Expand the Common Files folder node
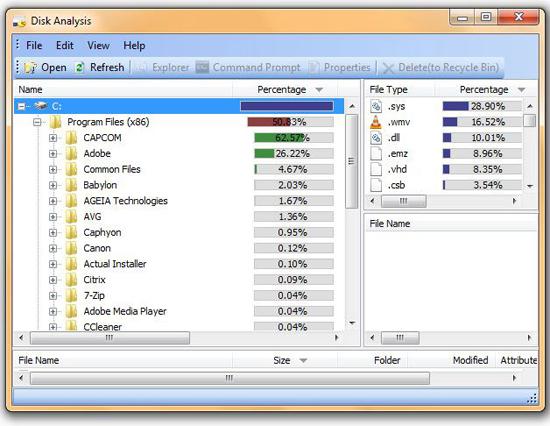Viewport: 550px width, 426px height. (53, 169)
